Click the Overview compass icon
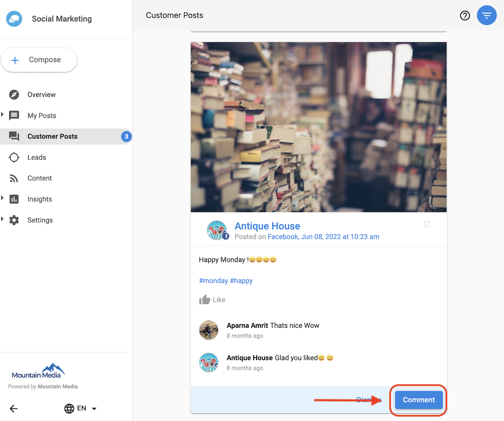 (x=14, y=94)
